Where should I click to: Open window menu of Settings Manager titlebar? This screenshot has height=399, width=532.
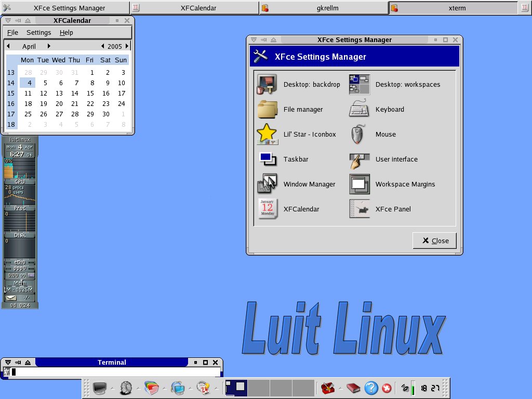(x=254, y=39)
